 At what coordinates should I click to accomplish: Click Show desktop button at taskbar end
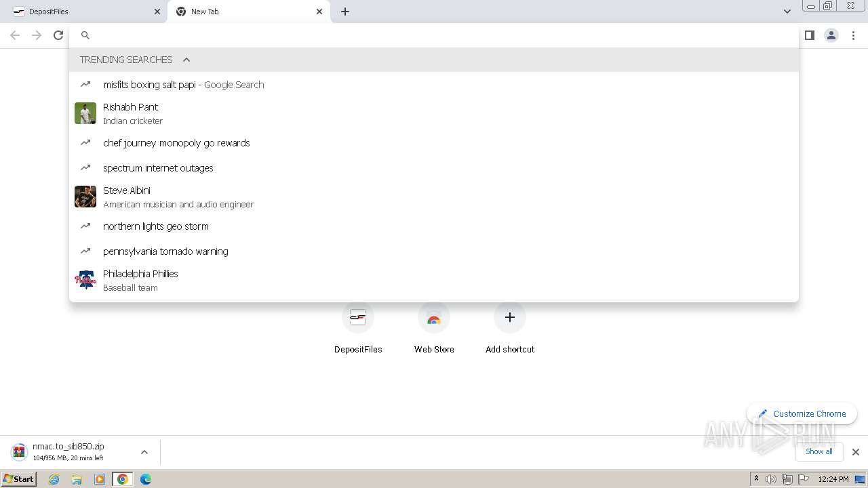(861, 479)
